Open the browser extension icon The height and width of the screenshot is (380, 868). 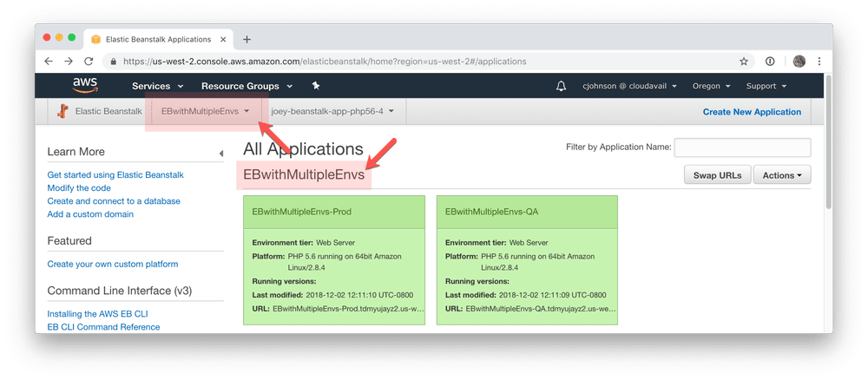[770, 62]
